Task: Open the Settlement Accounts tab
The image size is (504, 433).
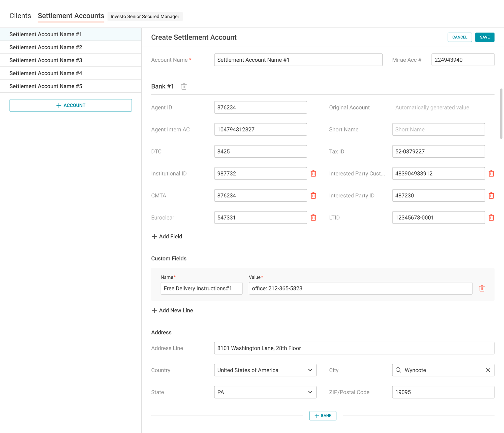Action: point(71,16)
